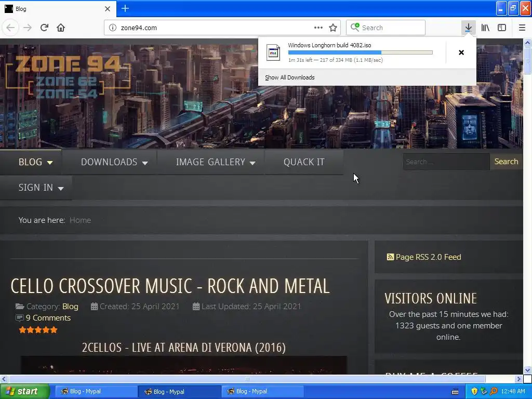Screen dimensions: 532x399
Task: Click left arrow of horizontal scrollbar
Action: click(4, 379)
